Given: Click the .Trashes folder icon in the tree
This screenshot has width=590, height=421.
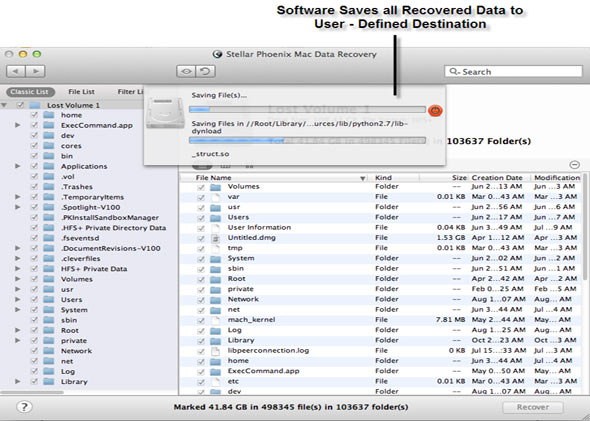Looking at the screenshot, I should tap(49, 187).
